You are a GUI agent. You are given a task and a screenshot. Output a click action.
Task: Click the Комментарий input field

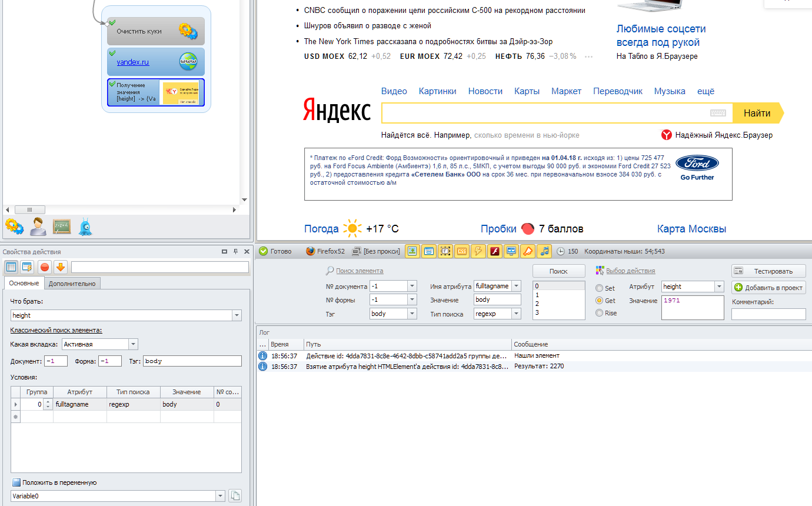point(768,314)
